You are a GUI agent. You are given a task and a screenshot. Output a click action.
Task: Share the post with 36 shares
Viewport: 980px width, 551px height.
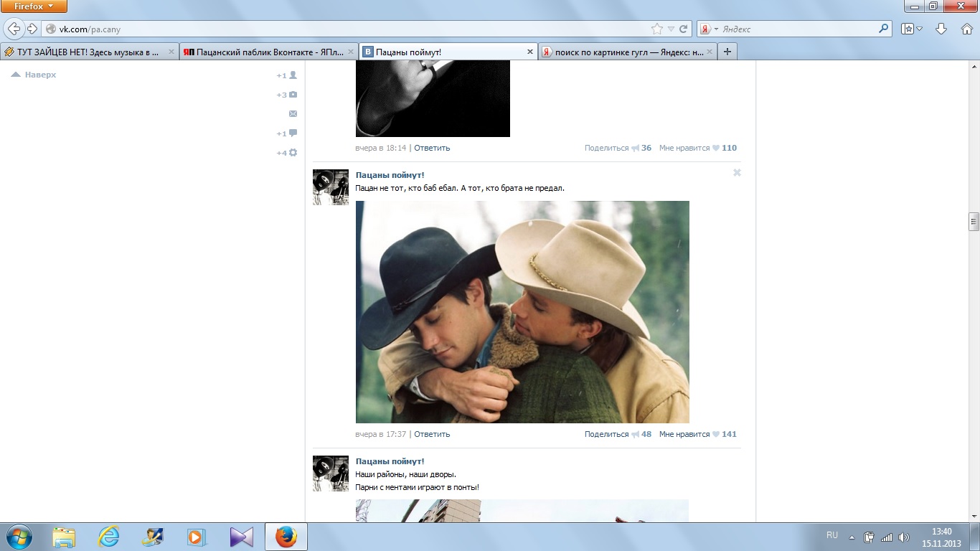pos(618,148)
